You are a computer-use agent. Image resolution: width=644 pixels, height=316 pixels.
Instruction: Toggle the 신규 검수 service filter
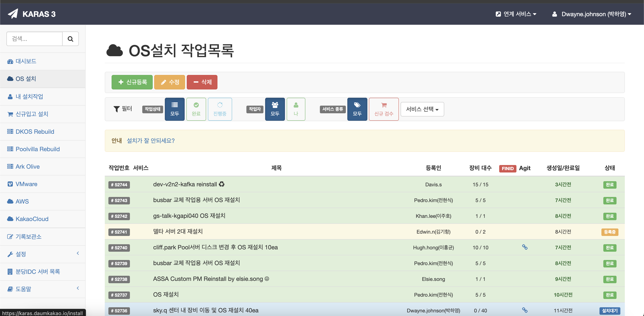384,109
